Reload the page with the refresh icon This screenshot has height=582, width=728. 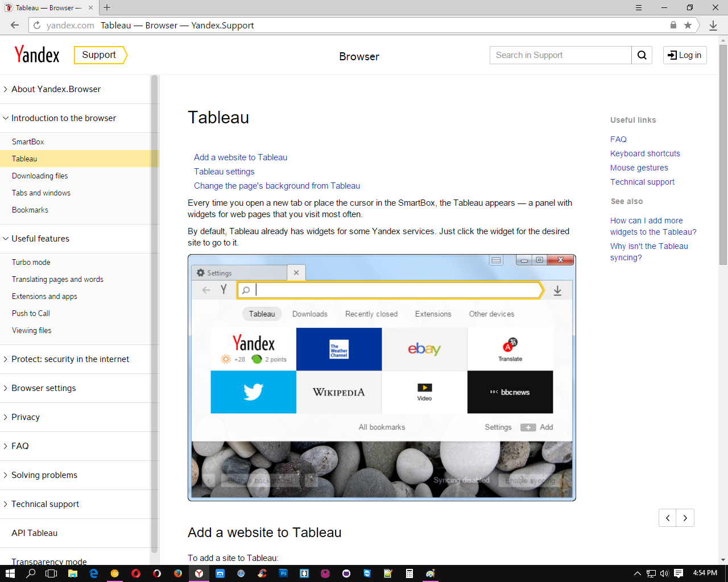click(x=37, y=25)
